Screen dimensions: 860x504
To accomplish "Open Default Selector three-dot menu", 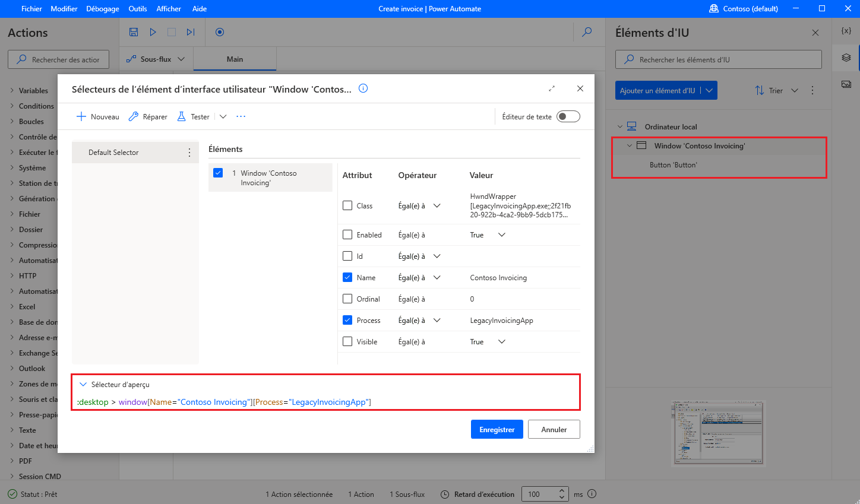I will 189,153.
